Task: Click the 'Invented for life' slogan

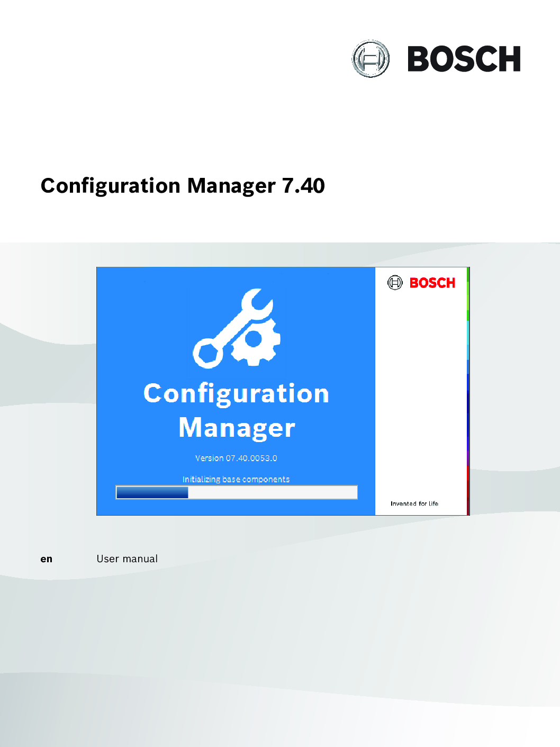Action: point(414,503)
